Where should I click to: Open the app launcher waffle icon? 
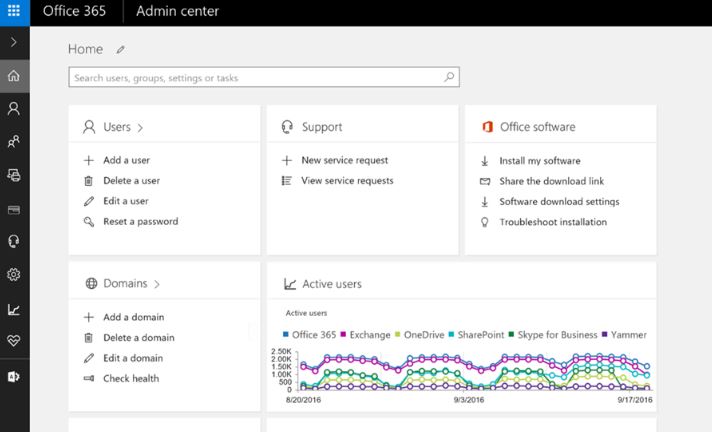point(14,12)
